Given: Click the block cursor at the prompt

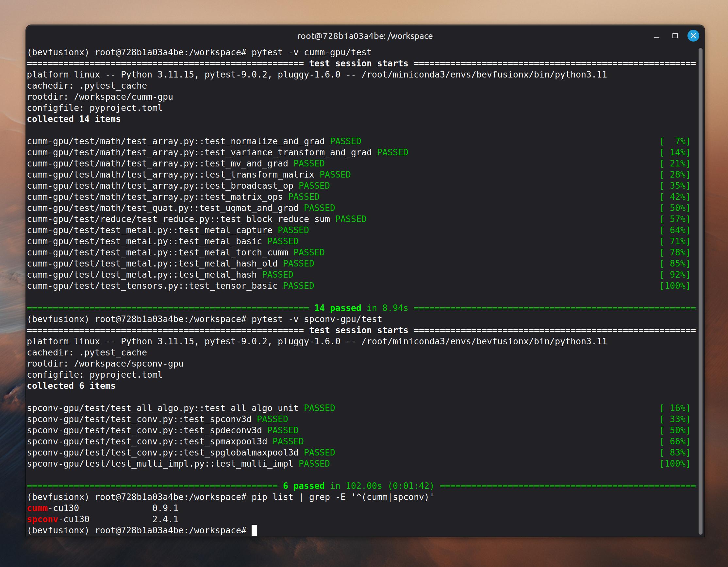Looking at the screenshot, I should click(x=254, y=530).
